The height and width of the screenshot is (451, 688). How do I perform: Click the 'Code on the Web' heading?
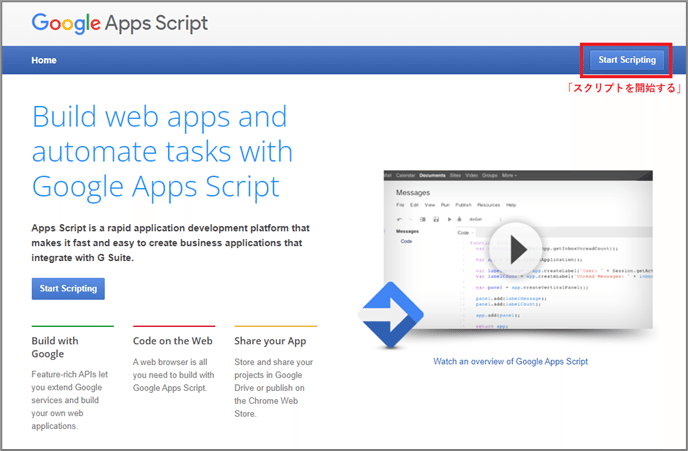pyautogui.click(x=172, y=341)
